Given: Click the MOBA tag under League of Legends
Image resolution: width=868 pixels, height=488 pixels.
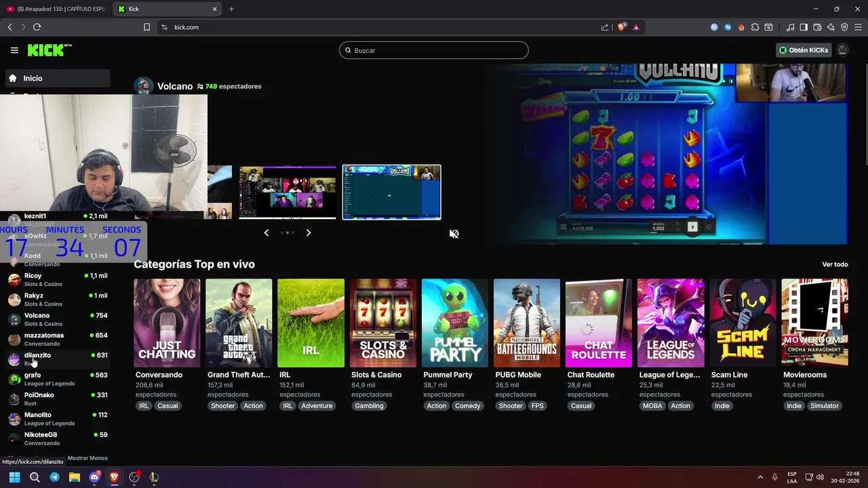Looking at the screenshot, I should [x=652, y=406].
